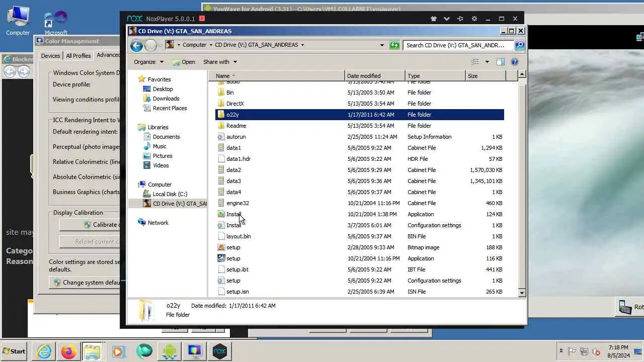Open the Android YouWave taskbar icon
The image size is (644, 362).
(x=169, y=351)
